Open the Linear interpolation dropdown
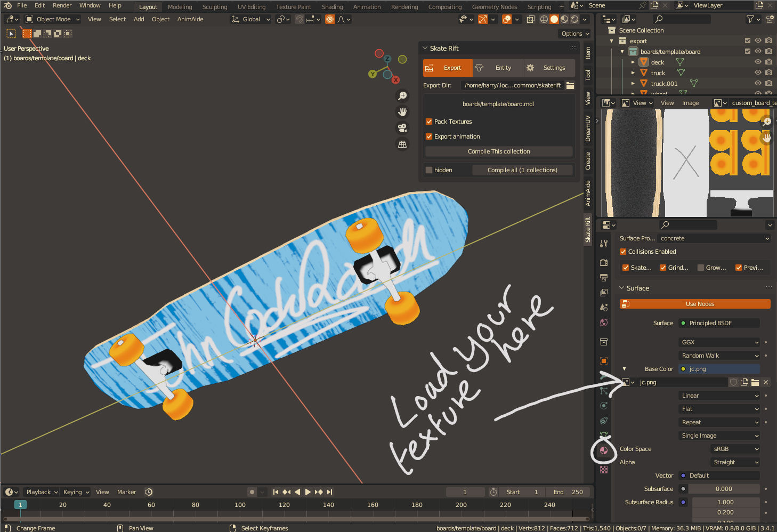The width and height of the screenshot is (777, 532). pyautogui.click(x=719, y=396)
